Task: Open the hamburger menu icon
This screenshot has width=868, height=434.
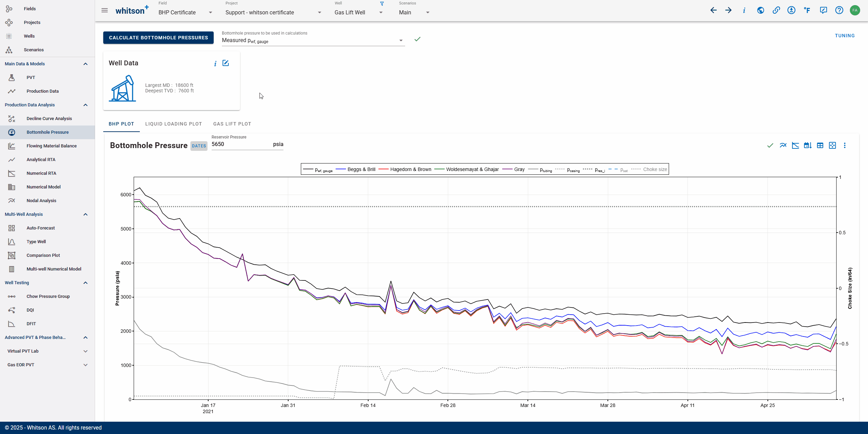Action: click(105, 11)
